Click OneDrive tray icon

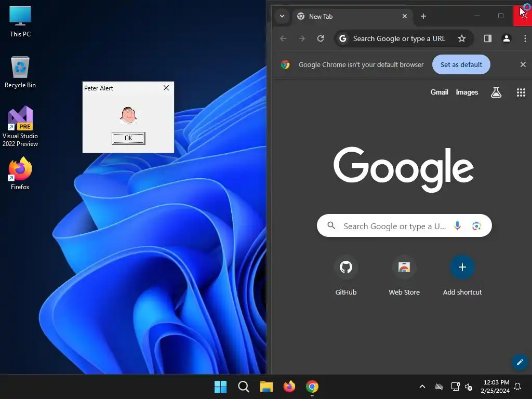439,387
